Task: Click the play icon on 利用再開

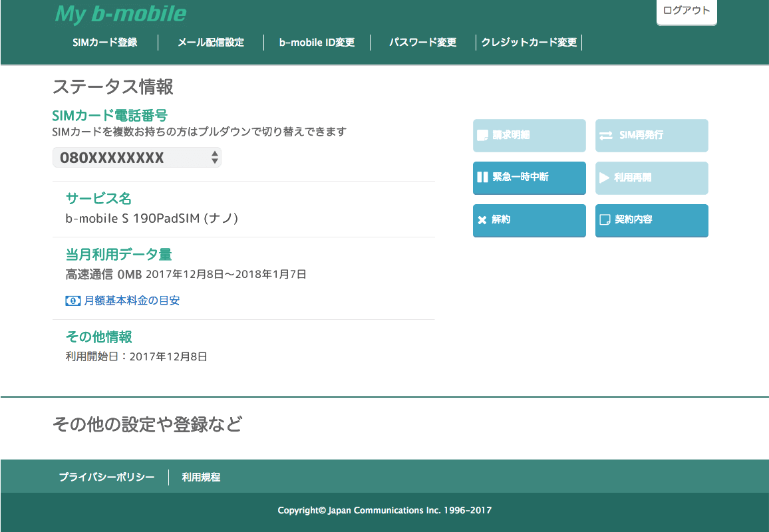Action: (x=604, y=178)
